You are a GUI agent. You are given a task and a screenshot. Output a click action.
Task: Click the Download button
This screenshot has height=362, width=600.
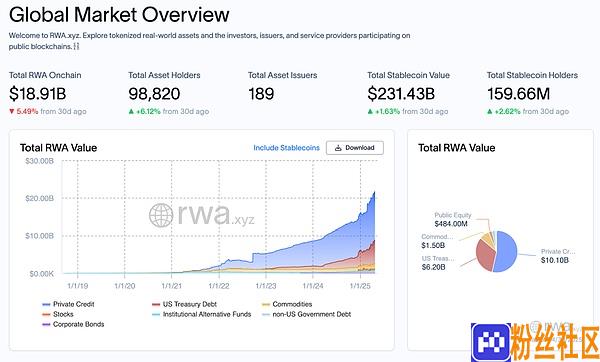pyautogui.click(x=355, y=148)
